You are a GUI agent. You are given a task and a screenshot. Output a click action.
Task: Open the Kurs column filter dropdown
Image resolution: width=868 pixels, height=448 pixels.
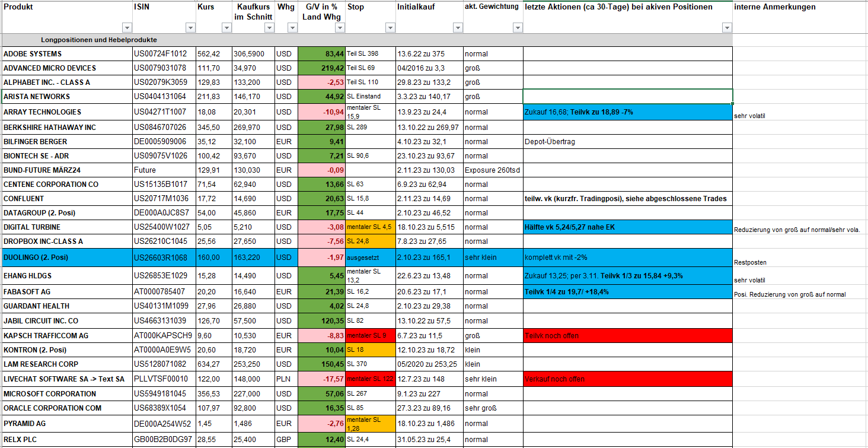[226, 28]
